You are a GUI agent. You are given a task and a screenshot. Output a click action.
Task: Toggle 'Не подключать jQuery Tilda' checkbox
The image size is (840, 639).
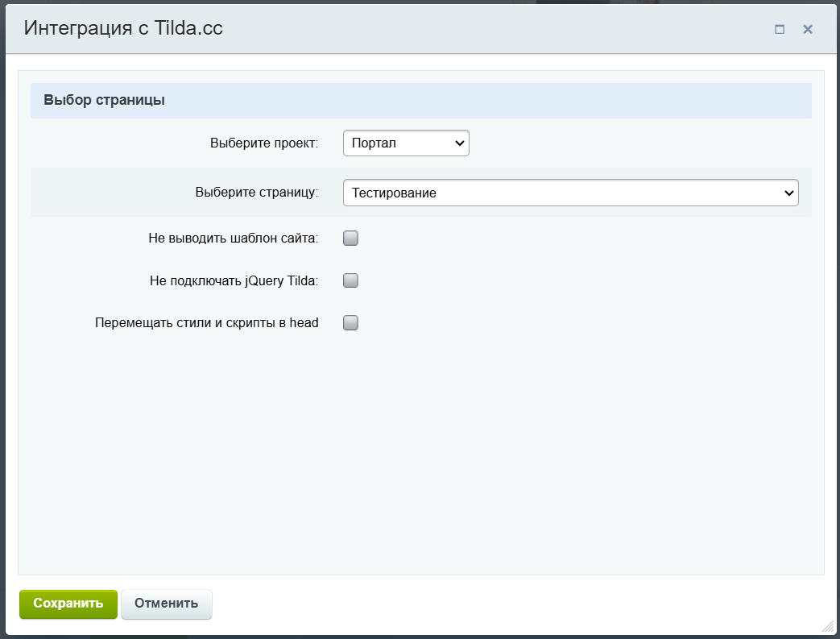click(350, 280)
